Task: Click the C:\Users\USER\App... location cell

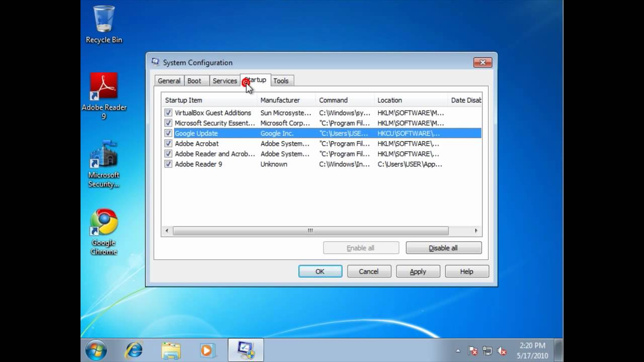Action: [410, 164]
